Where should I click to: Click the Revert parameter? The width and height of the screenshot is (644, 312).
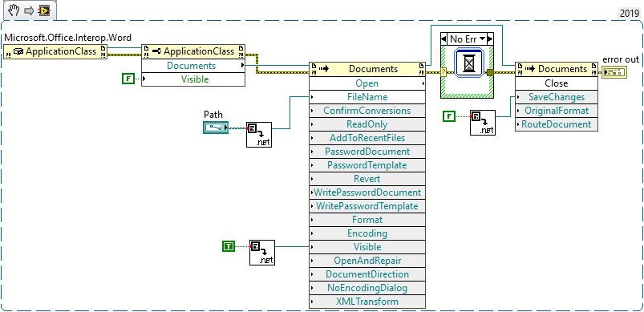tap(367, 179)
